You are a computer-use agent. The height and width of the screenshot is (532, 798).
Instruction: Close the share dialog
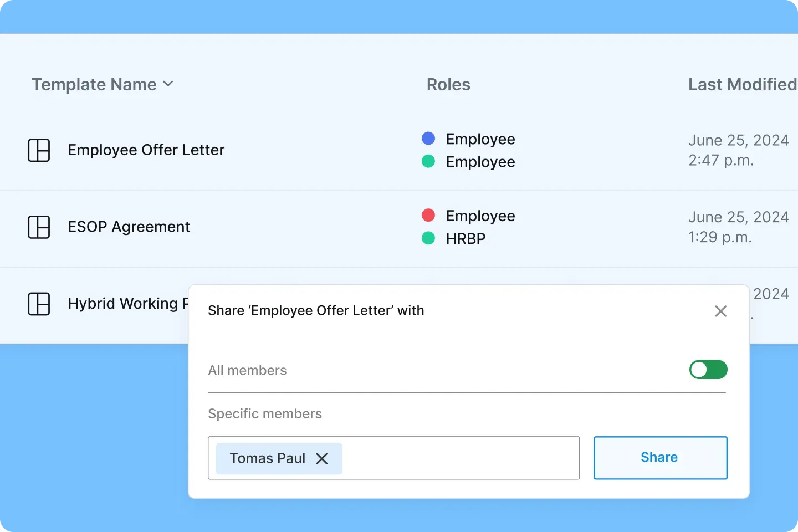point(720,311)
